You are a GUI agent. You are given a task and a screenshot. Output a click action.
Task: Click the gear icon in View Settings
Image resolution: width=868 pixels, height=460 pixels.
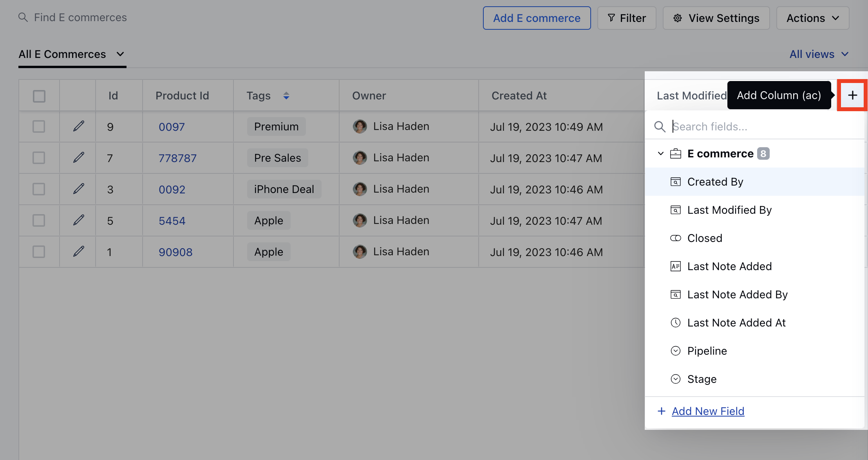[x=678, y=18]
